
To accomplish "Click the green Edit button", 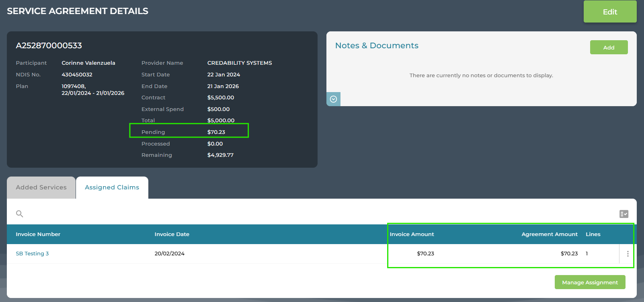I will [x=609, y=12].
